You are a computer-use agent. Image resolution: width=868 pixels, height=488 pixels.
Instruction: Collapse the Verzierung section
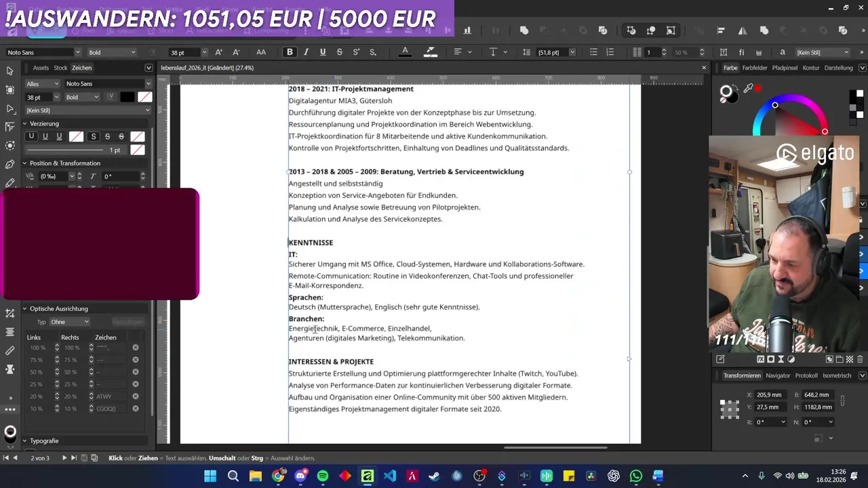tap(24, 123)
